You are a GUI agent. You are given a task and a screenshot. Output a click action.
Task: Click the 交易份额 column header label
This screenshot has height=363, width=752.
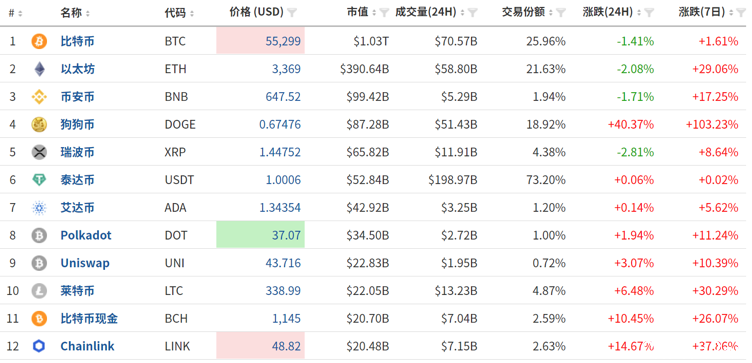point(523,12)
